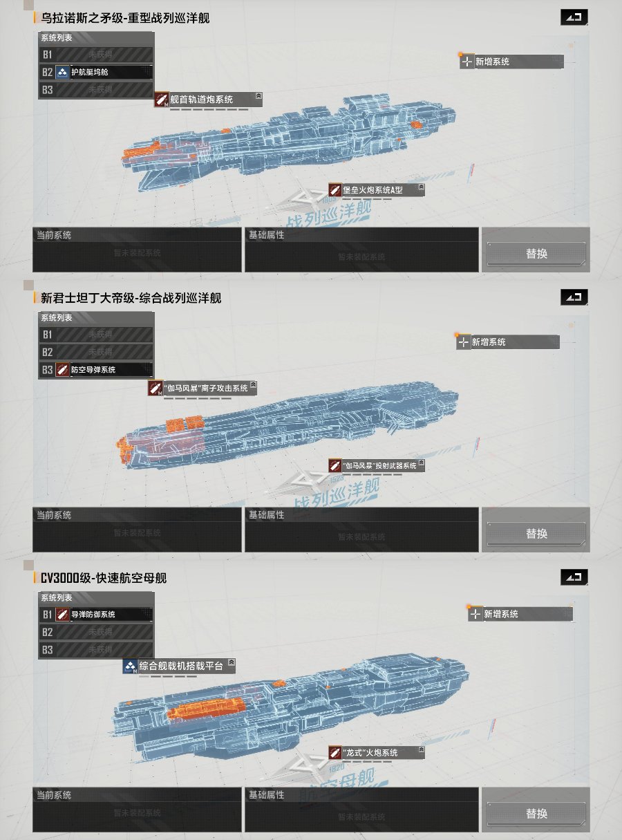
Task: Expand the 舰首轨道炮系统 label chevron
Action: [x=258, y=97]
